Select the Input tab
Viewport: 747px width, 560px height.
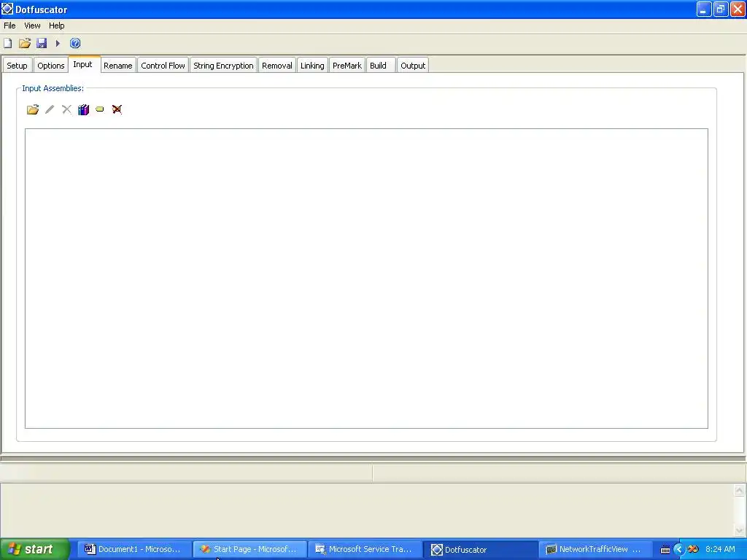(x=83, y=64)
